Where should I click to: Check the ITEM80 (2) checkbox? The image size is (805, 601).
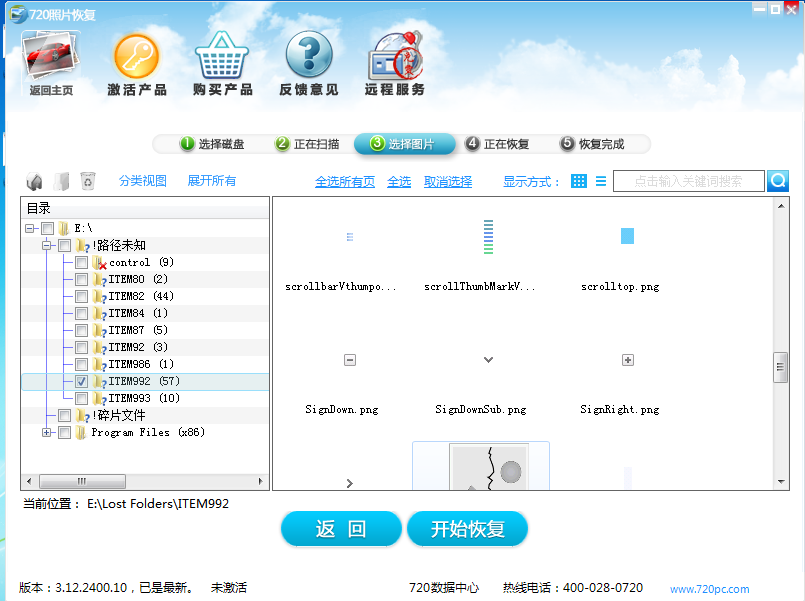(81, 280)
